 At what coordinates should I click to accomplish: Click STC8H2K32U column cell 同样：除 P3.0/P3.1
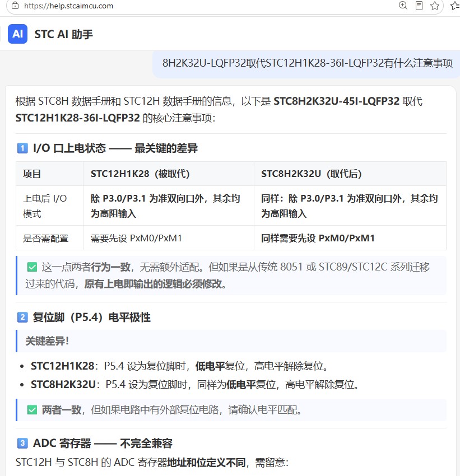pyautogui.click(x=350, y=206)
